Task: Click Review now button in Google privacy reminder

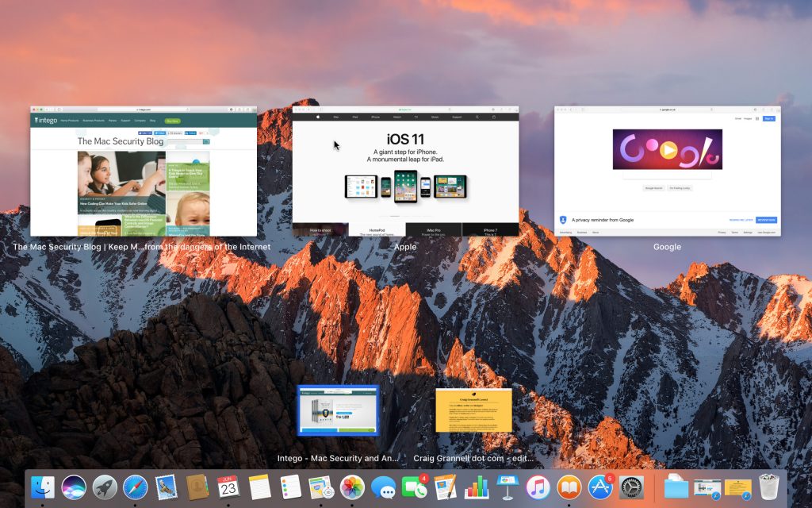Action: [x=767, y=220]
